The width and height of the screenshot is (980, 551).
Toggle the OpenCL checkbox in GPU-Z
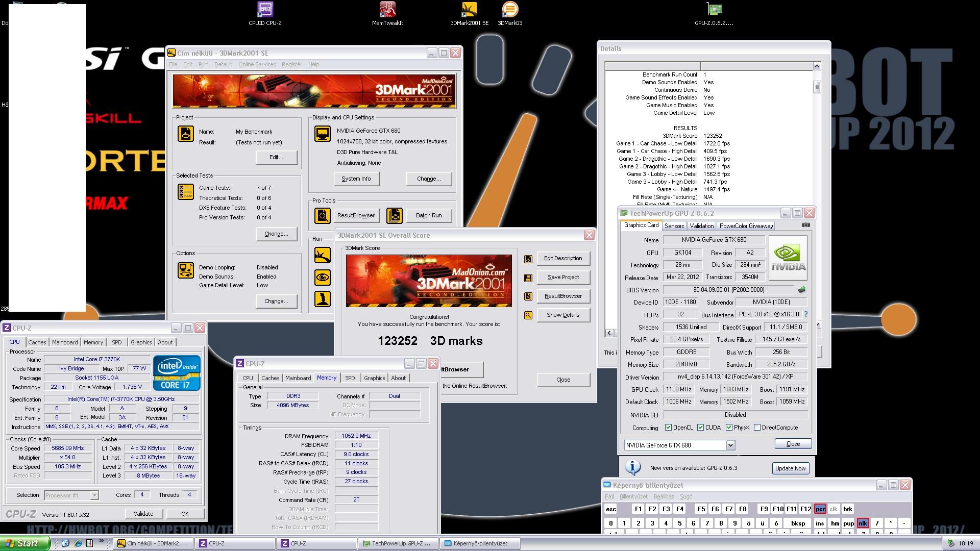(x=669, y=428)
